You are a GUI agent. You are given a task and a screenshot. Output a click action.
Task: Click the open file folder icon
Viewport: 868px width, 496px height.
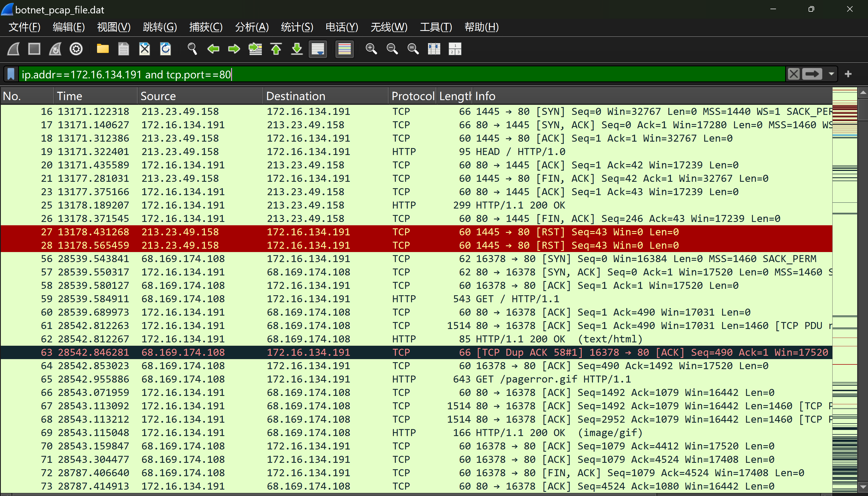[103, 49]
